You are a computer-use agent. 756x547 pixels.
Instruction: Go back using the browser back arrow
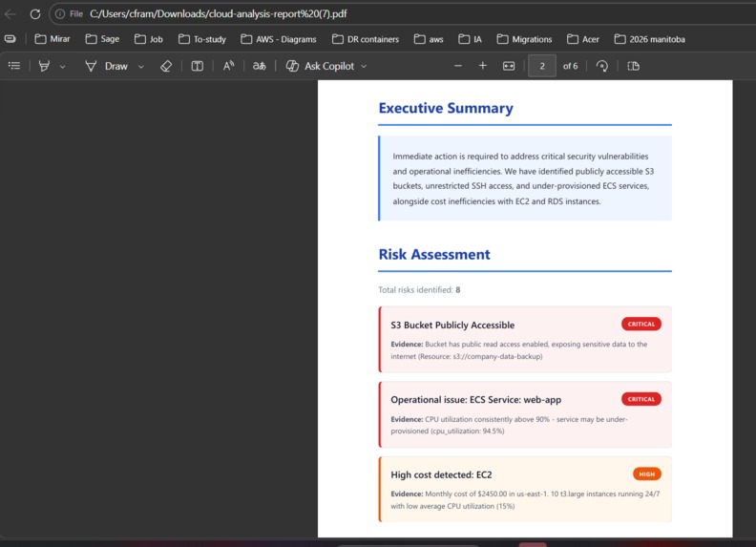click(x=10, y=14)
